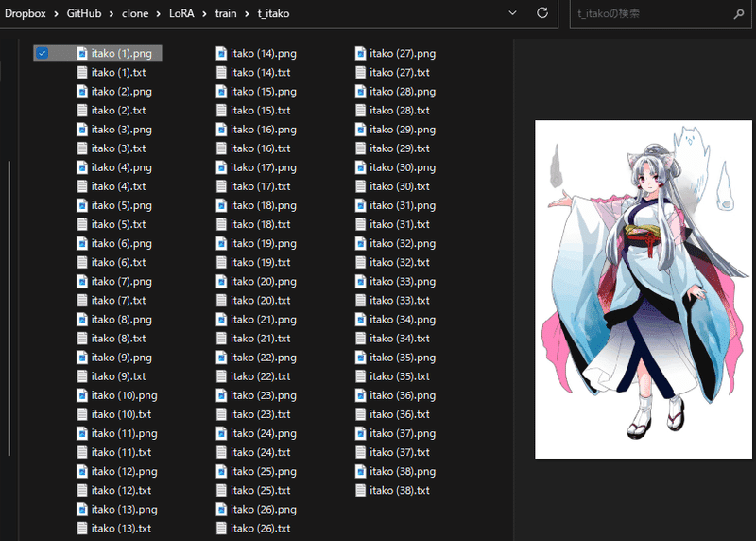Image resolution: width=756 pixels, height=541 pixels.
Task: Select file name itako (21).txt
Action: pyautogui.click(x=261, y=339)
